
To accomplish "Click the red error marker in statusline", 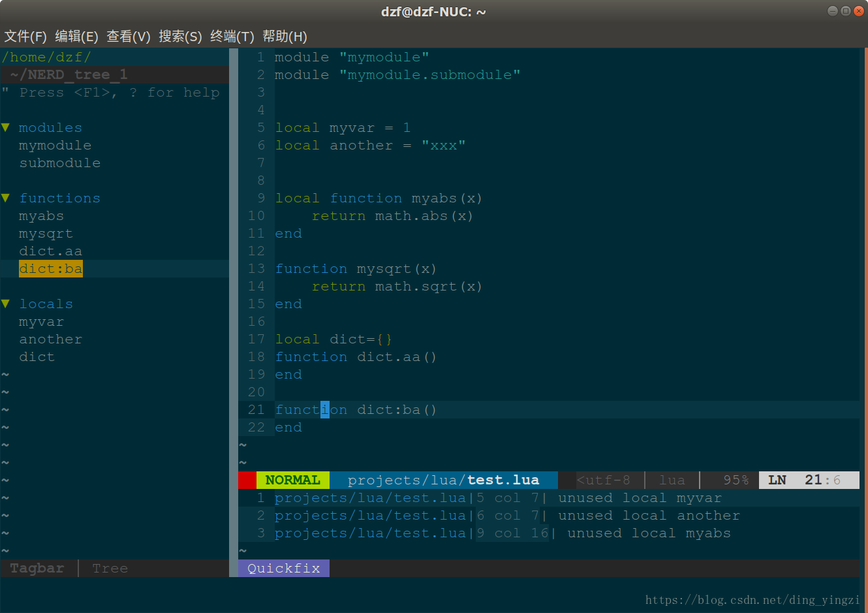I will point(247,480).
